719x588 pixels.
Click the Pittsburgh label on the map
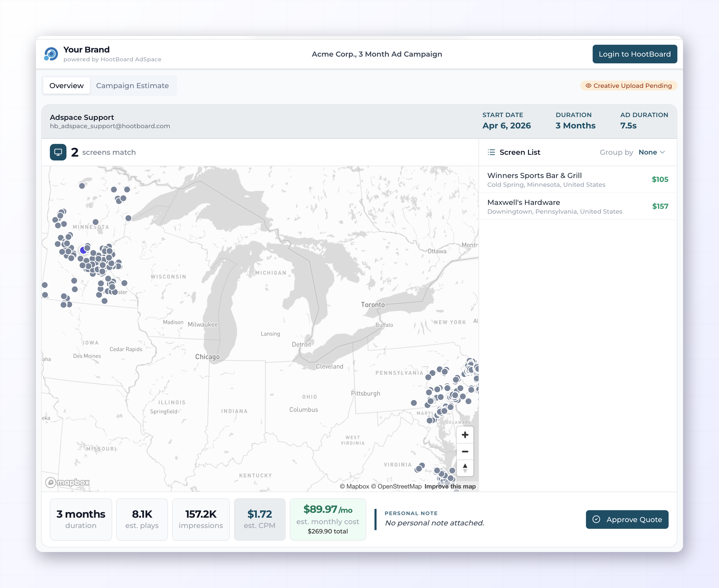(365, 393)
